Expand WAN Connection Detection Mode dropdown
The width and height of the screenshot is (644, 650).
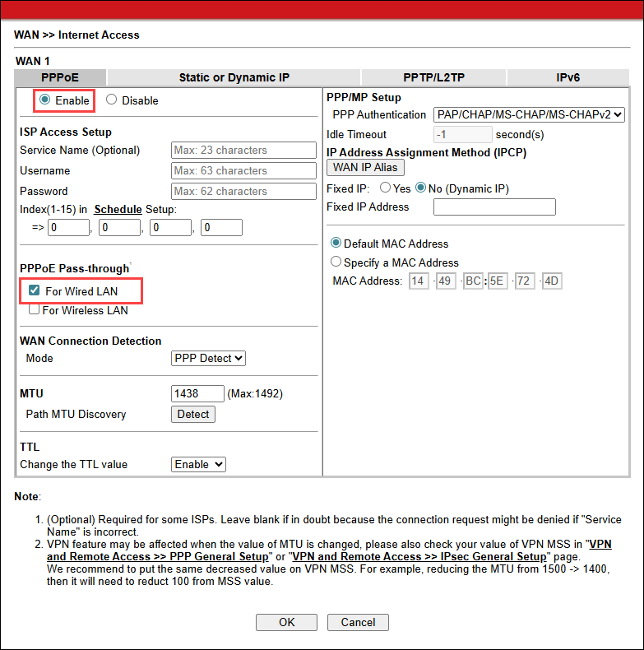208,358
